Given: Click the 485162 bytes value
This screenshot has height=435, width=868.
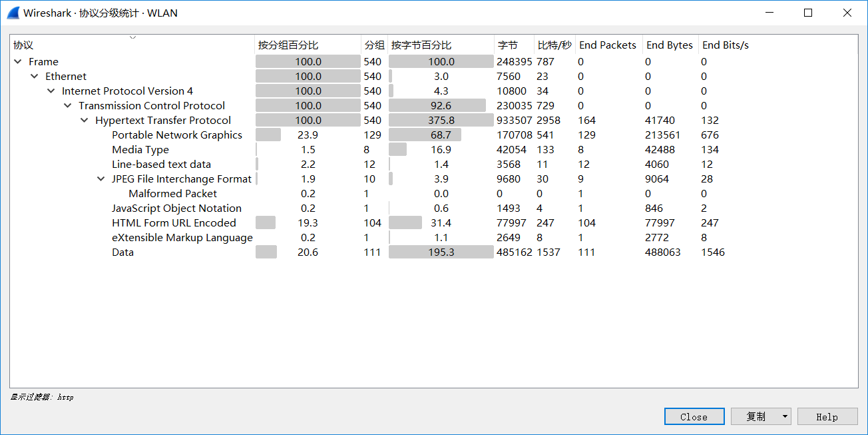Looking at the screenshot, I should (515, 252).
